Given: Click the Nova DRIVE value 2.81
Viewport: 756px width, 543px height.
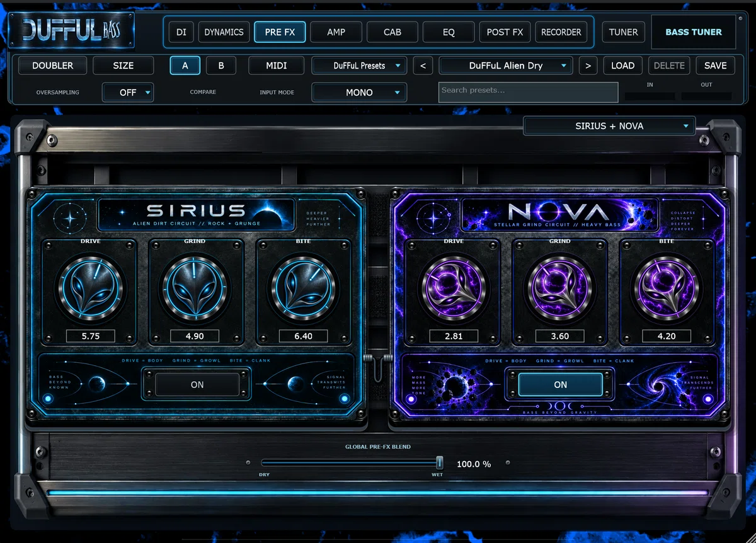Looking at the screenshot, I should 454,336.
